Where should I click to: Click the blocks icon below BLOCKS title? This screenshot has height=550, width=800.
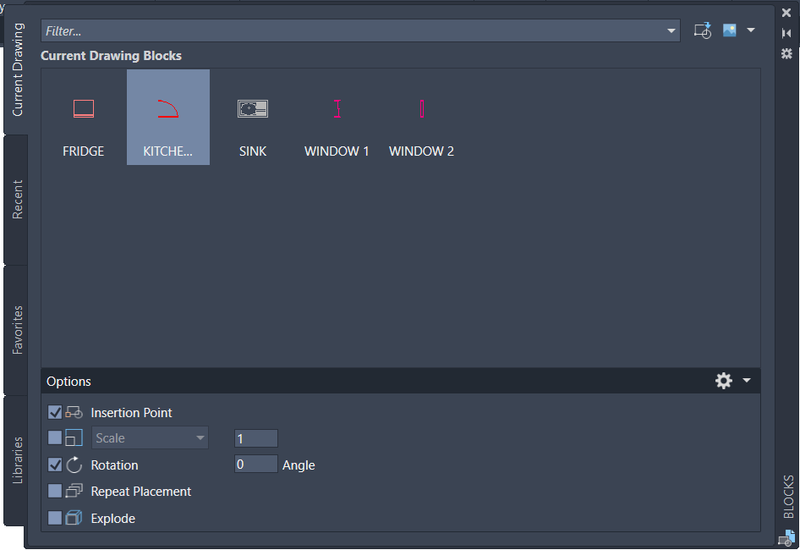(x=787, y=538)
